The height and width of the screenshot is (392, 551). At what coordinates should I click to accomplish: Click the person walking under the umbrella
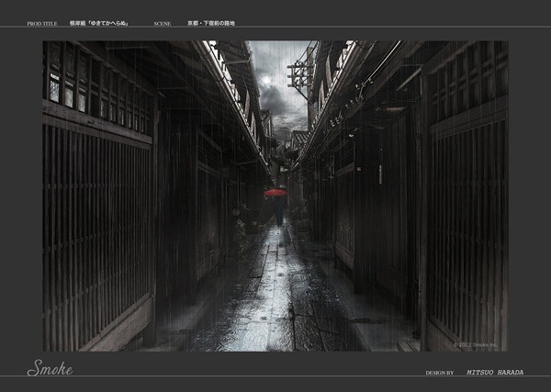tap(276, 211)
